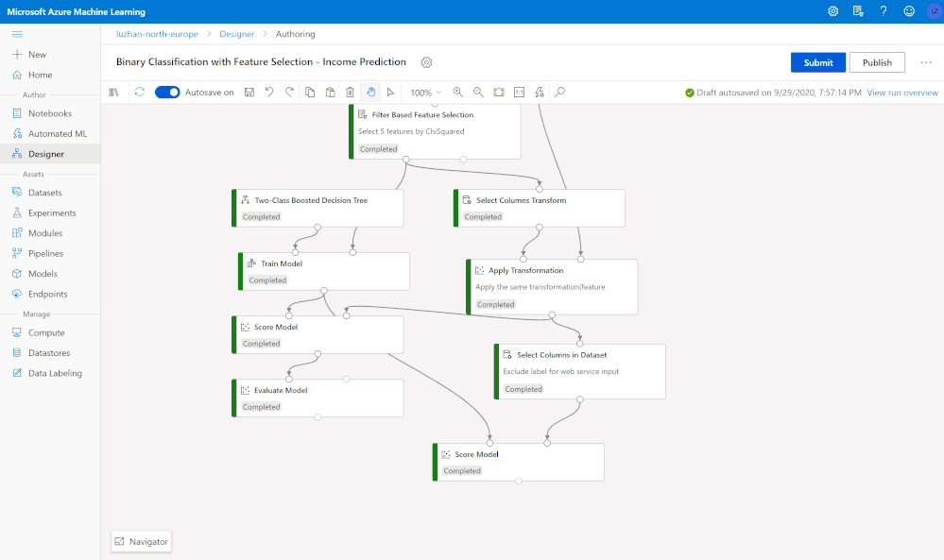Open the global settings gear in header
This screenshot has width=944, height=560.
click(833, 10)
